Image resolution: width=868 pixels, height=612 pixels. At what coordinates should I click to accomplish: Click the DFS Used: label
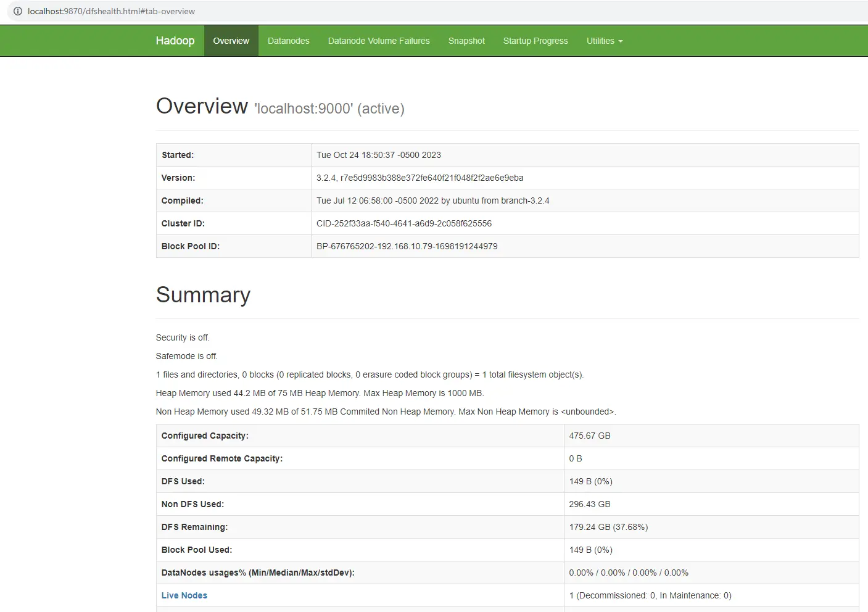(183, 481)
